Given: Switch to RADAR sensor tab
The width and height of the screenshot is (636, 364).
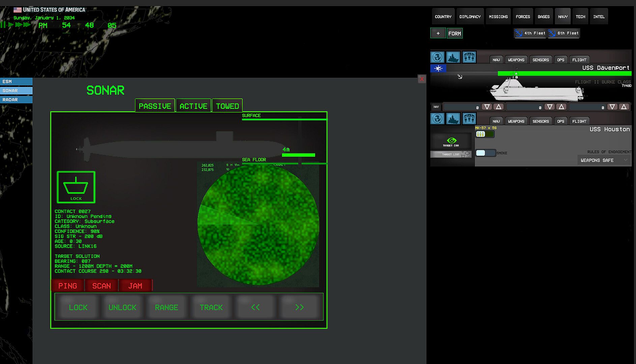Looking at the screenshot, I should [x=16, y=100].
